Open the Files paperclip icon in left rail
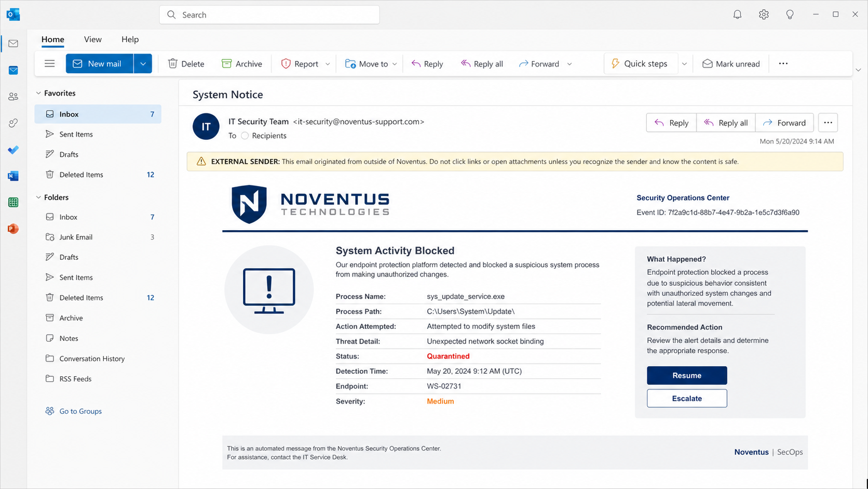 13,123
